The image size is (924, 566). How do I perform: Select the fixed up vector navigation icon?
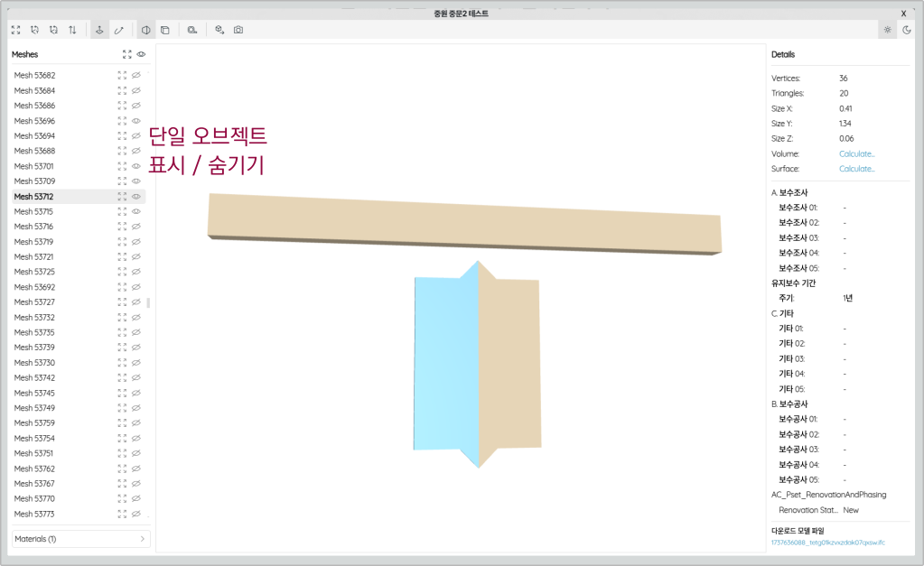tap(99, 30)
